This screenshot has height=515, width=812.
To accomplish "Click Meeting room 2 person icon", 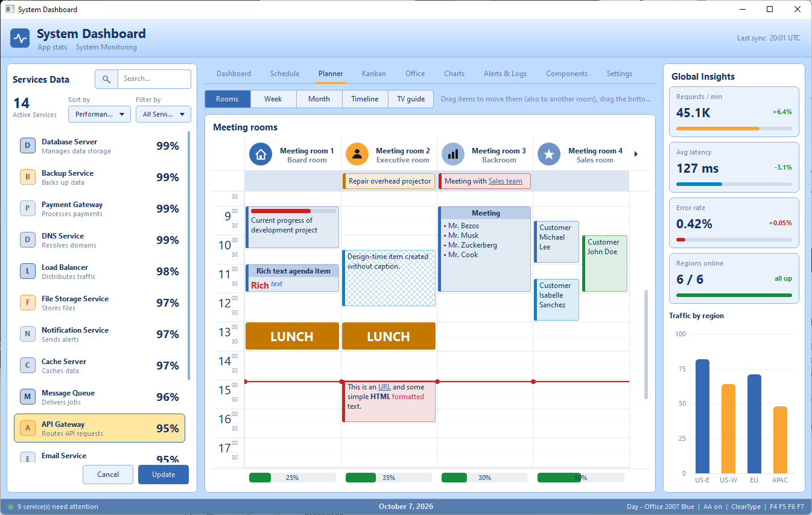I will [357, 155].
